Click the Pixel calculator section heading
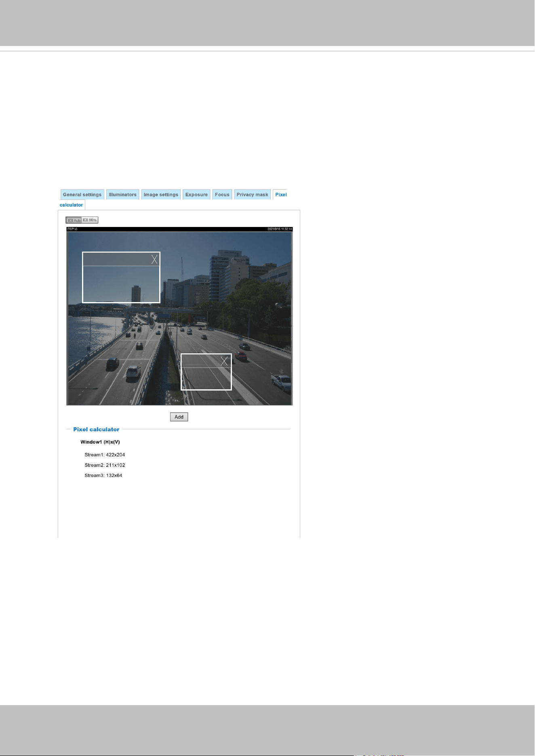 point(96,429)
